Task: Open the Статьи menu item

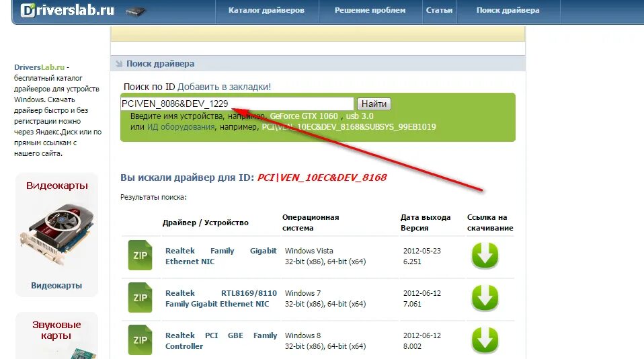Action: 439,10
